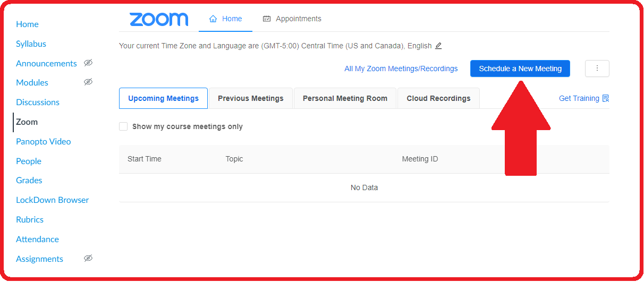Open All My Zoom Meetings/Recordings link
The image size is (644, 282).
(401, 69)
